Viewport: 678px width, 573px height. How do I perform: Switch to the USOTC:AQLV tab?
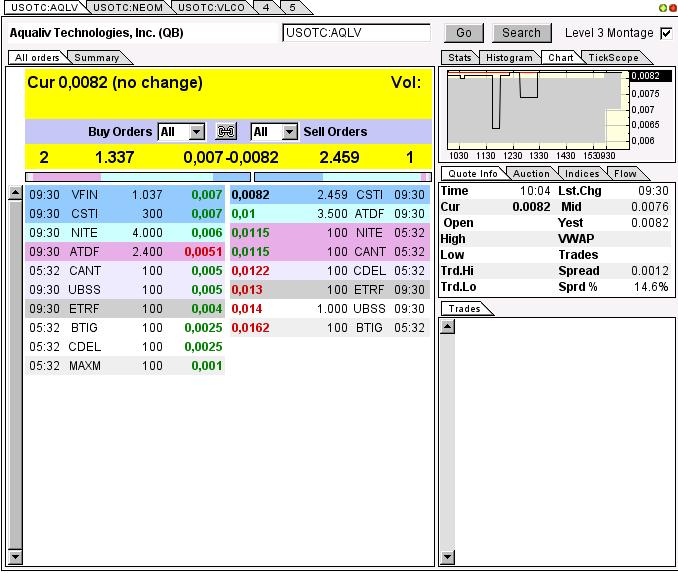[x=45, y=7]
